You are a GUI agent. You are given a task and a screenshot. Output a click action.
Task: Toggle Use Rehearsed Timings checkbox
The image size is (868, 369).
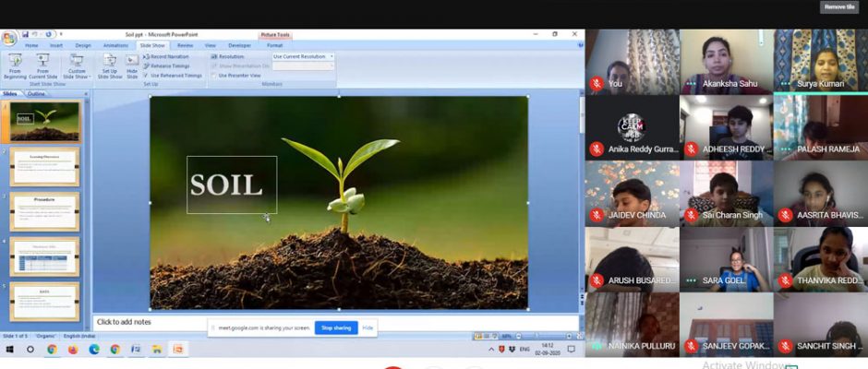[x=146, y=76]
